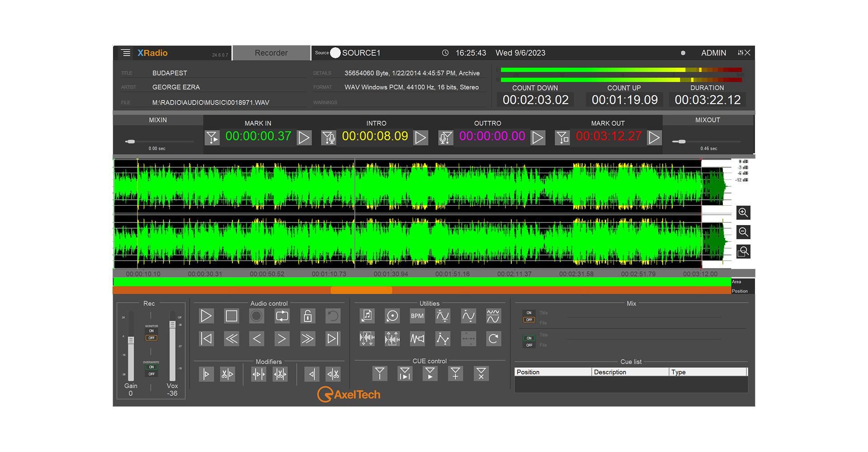Adjust the MIXOUT slider handle

click(681, 141)
